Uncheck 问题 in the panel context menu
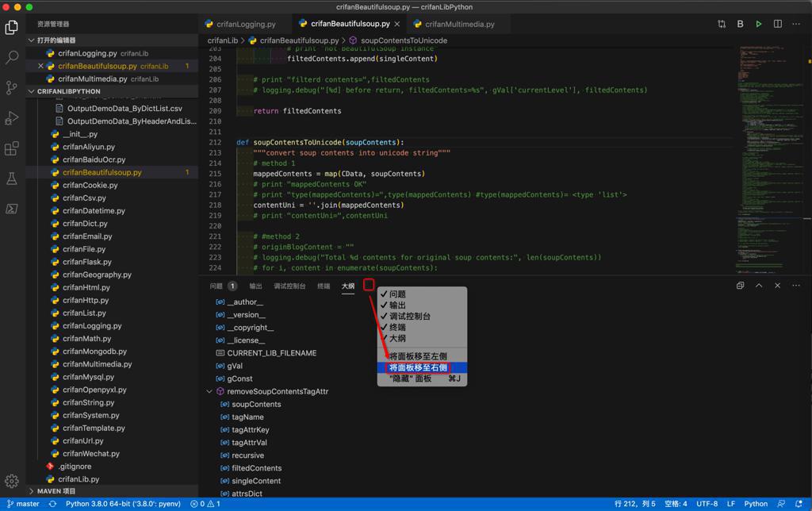The height and width of the screenshot is (511, 812). 397,294
